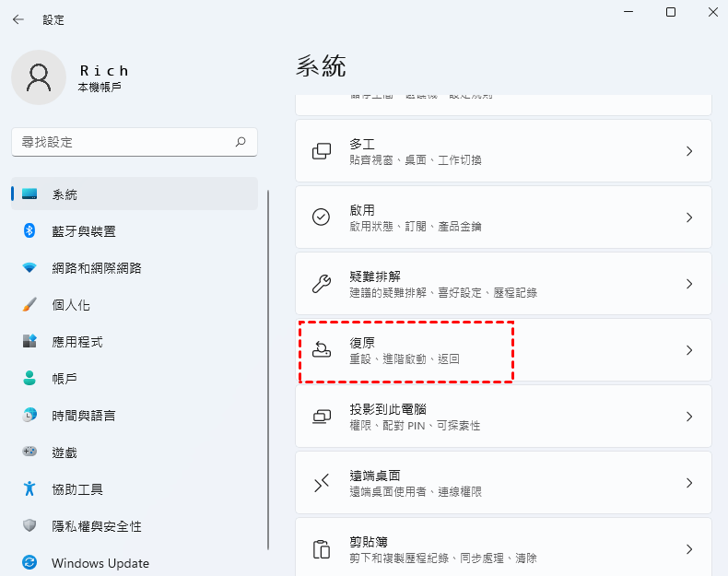The width and height of the screenshot is (728, 576).
Task: Expand the 啟用 activation chevron
Action: point(688,217)
